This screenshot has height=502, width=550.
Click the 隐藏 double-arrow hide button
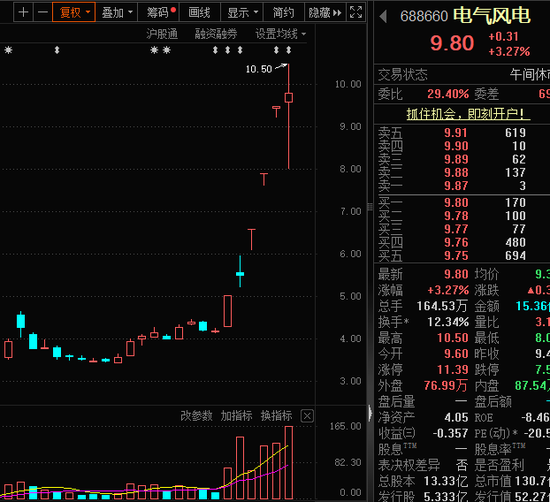[x=325, y=13]
